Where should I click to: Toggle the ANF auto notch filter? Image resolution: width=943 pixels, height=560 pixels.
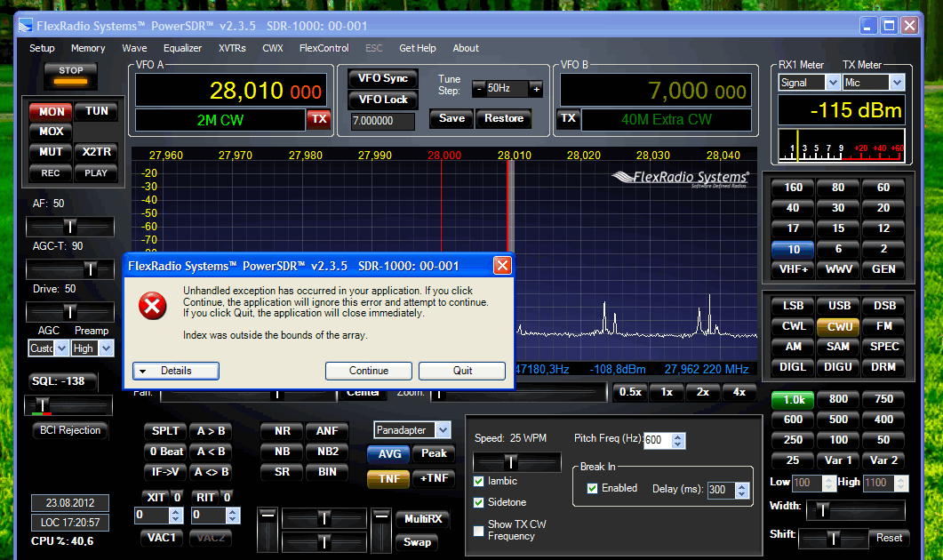tap(326, 431)
